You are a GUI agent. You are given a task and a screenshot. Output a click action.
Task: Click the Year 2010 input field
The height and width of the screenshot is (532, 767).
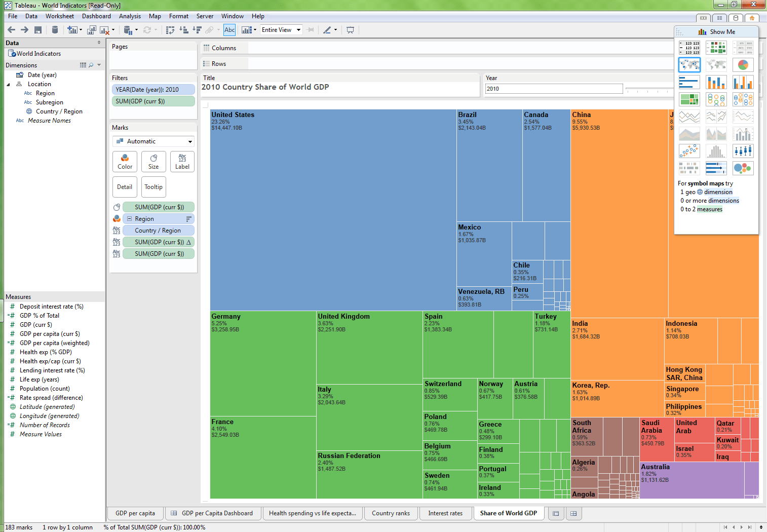[x=554, y=89]
